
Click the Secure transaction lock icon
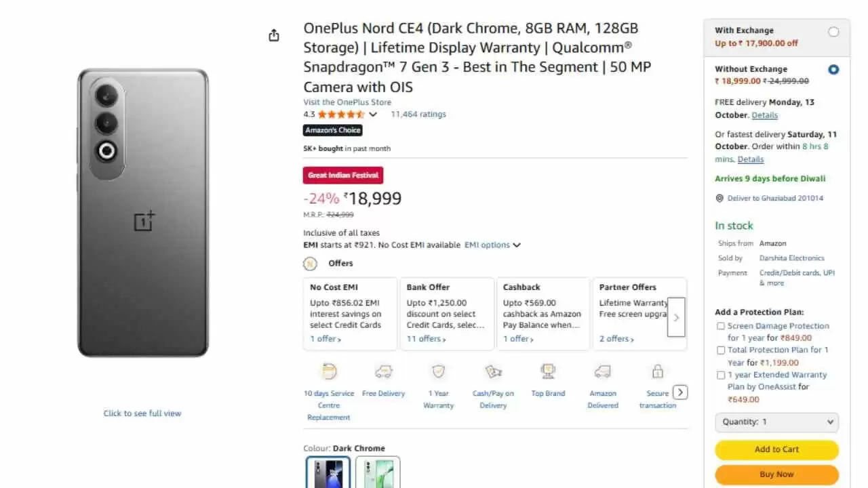point(657,371)
